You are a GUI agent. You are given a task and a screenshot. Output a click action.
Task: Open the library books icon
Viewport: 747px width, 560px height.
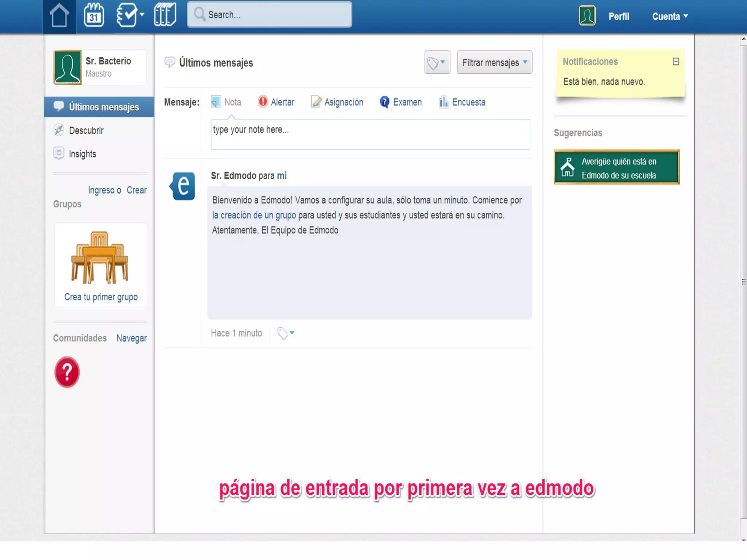click(x=165, y=15)
